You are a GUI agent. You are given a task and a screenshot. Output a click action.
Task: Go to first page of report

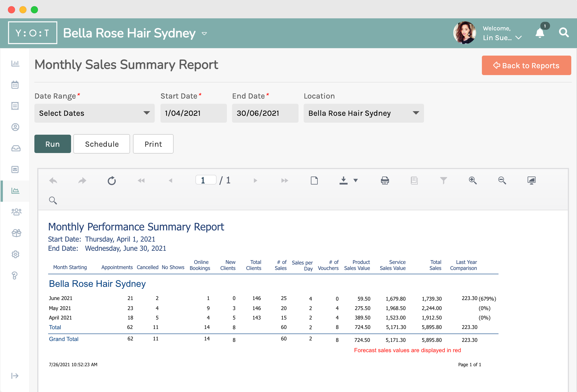[x=141, y=181]
